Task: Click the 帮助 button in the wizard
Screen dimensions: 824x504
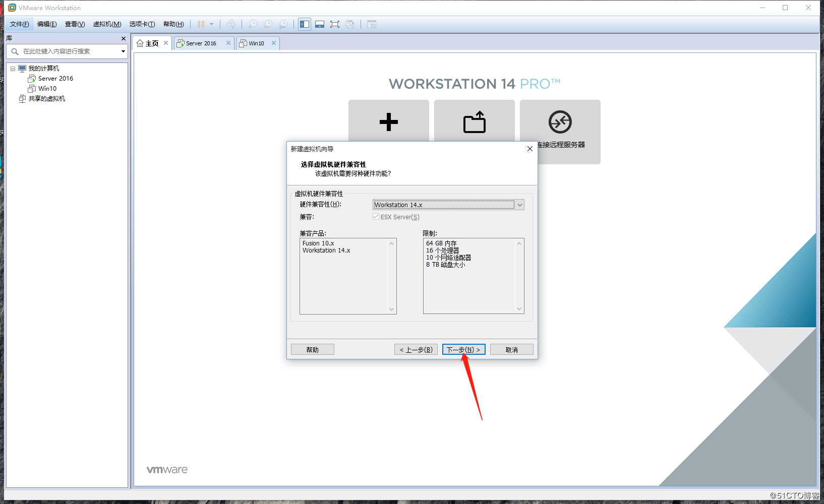Action: click(x=313, y=349)
